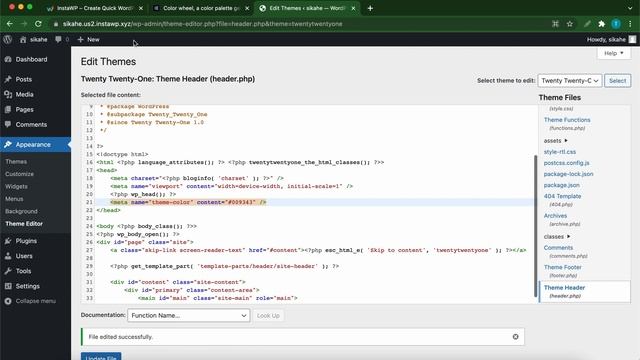Open the 404 Template file
This screenshot has height=360, width=640.
(x=562, y=196)
